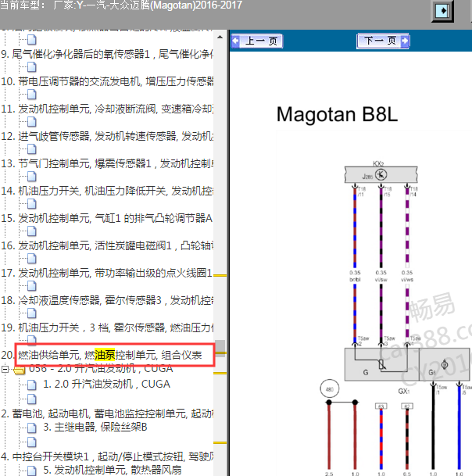This screenshot has width=472, height=476.
Task: Select item 13. 节气门控制单元, 爆震传感器1
Action: point(107,163)
